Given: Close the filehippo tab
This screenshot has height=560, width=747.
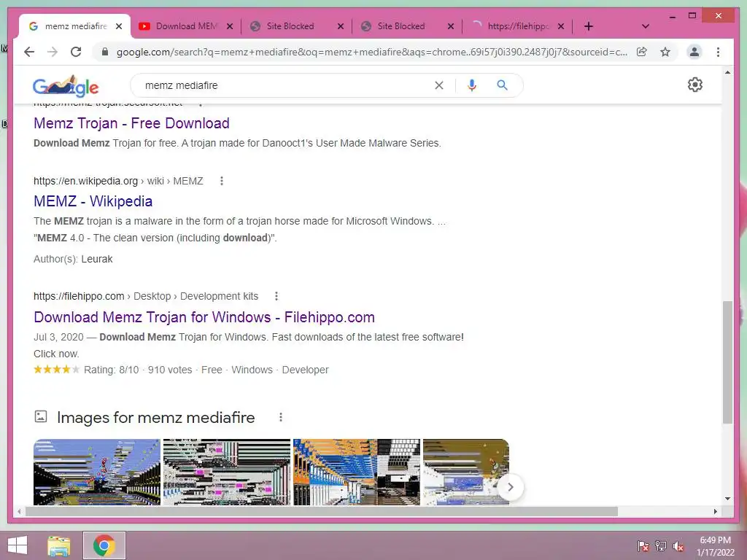Looking at the screenshot, I should pos(561,26).
